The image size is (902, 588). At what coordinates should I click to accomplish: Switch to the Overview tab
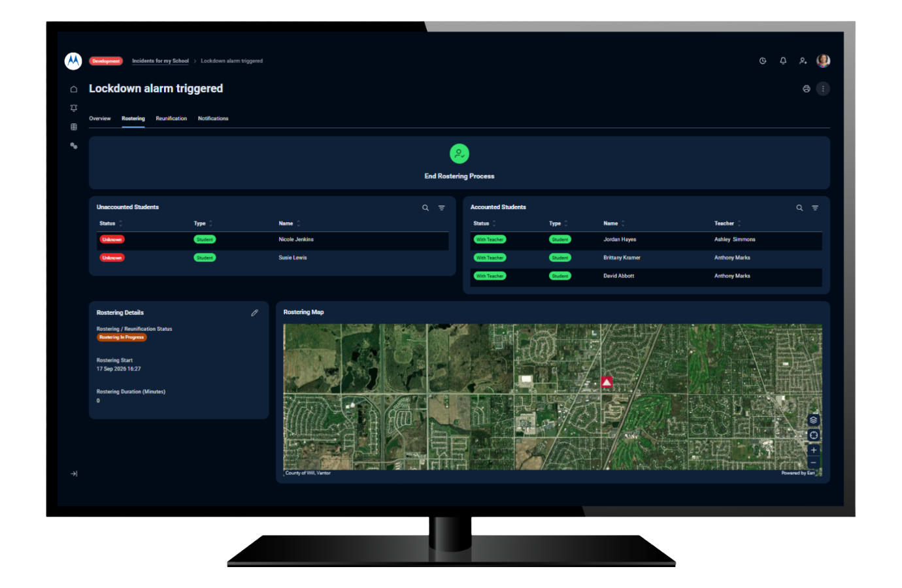point(100,119)
